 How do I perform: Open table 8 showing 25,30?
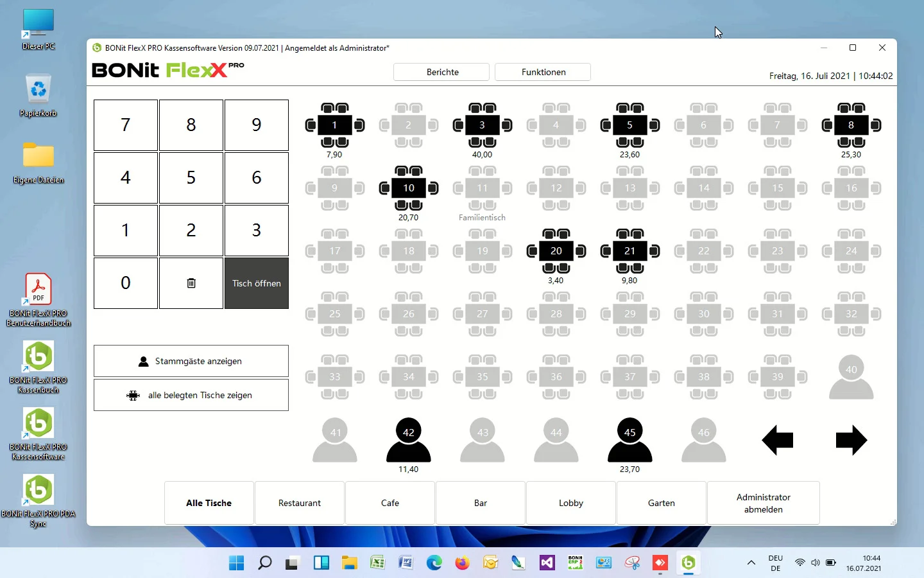851,125
